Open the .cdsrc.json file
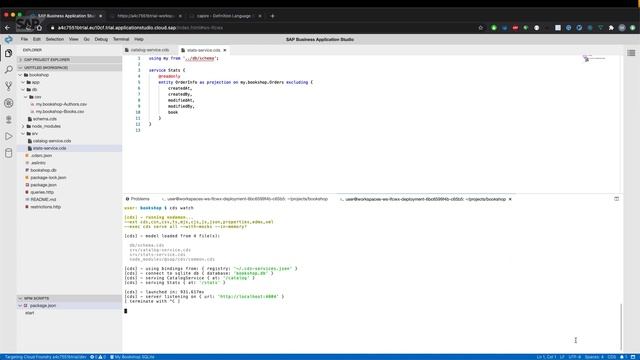 [41, 156]
